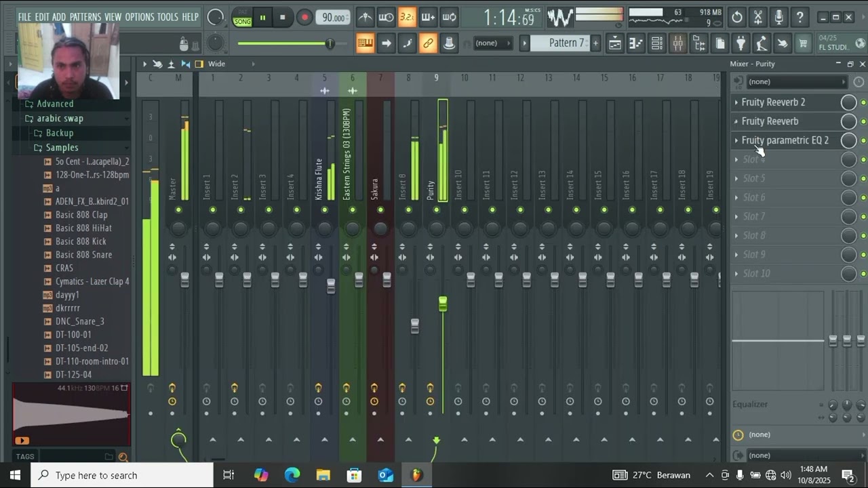Toggle wait for input before playing
Image resolution: width=868 pixels, height=488 pixels.
386,18
